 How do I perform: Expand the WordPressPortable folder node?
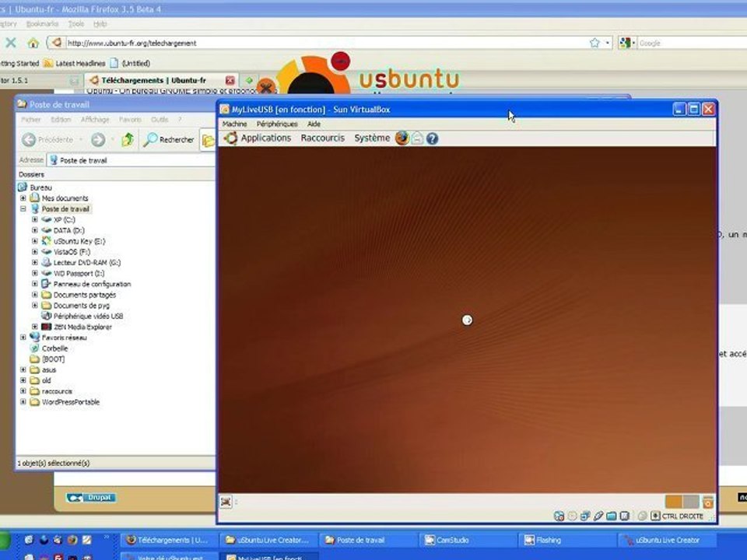point(23,402)
